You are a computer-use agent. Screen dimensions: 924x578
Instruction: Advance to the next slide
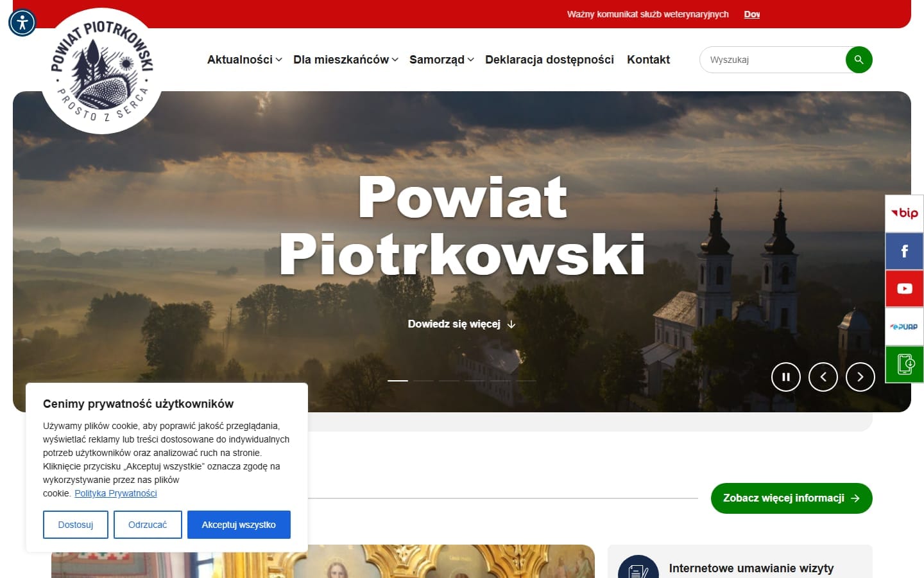coord(860,377)
